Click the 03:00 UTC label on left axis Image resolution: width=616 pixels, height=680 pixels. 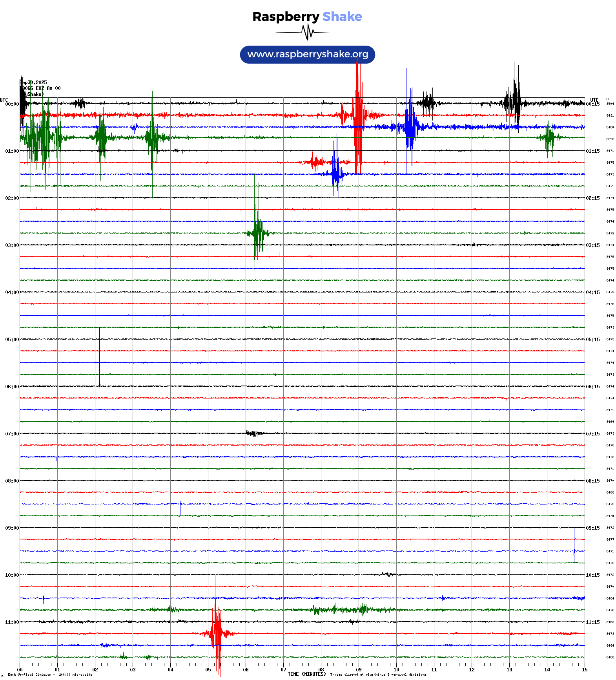pyautogui.click(x=12, y=245)
